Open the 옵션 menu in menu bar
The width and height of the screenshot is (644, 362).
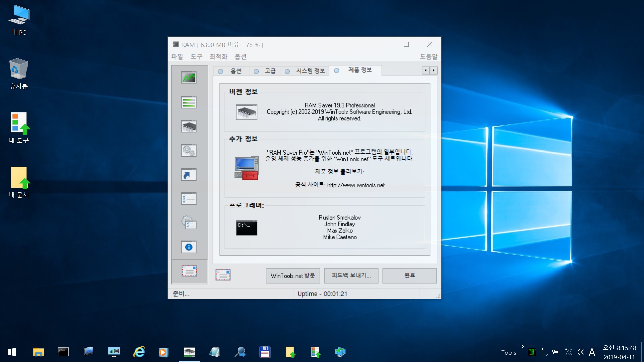[240, 57]
